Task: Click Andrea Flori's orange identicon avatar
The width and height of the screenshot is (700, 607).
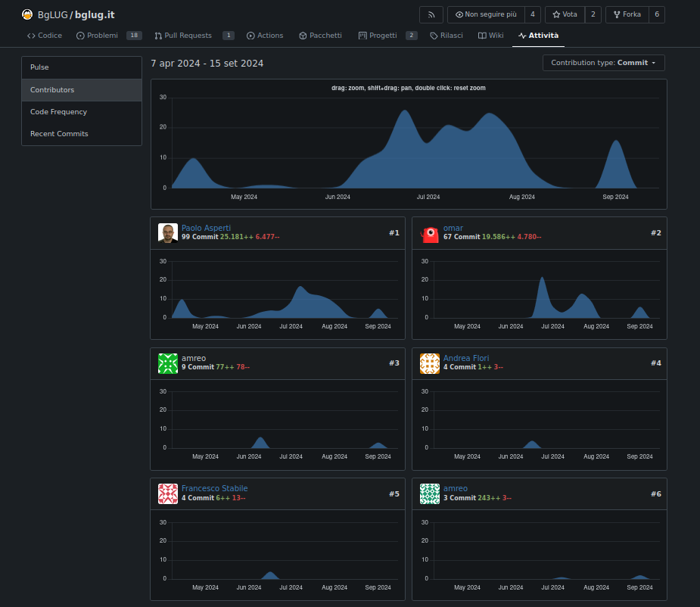Action: tap(430, 363)
